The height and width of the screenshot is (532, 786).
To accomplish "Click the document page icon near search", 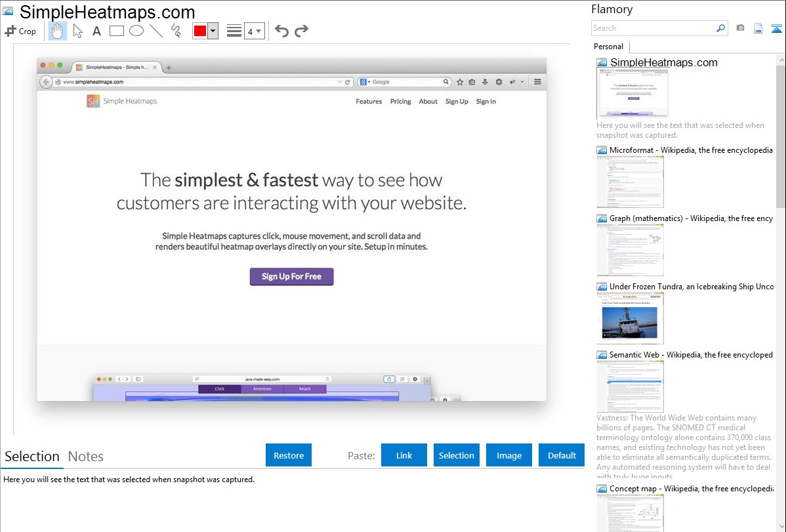I will pos(758,28).
